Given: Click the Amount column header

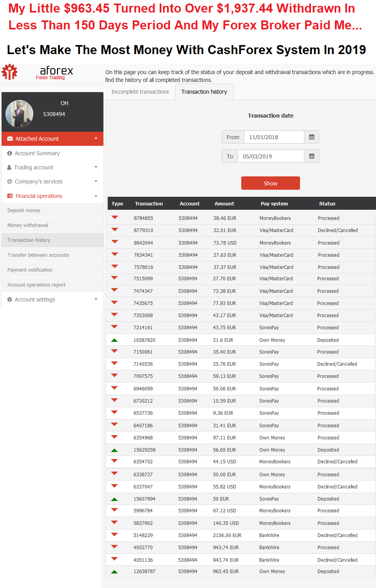Looking at the screenshot, I should point(224,204).
